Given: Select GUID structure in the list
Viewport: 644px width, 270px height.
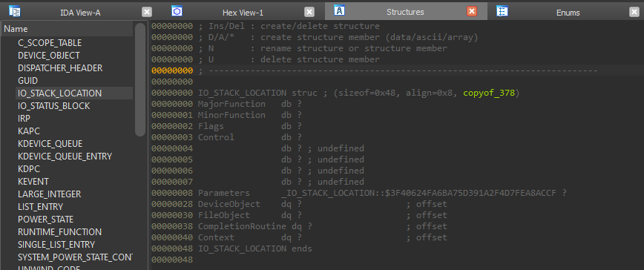Looking at the screenshot, I should (x=27, y=80).
